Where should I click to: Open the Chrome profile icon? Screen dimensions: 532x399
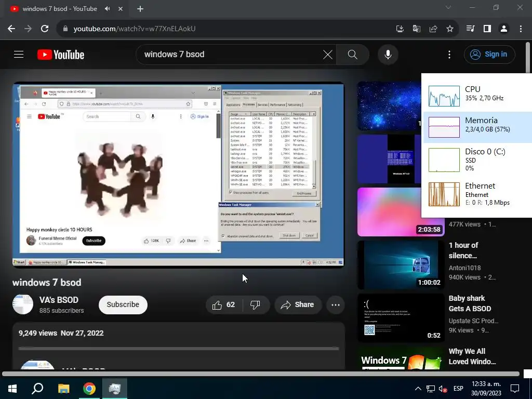[x=504, y=29]
